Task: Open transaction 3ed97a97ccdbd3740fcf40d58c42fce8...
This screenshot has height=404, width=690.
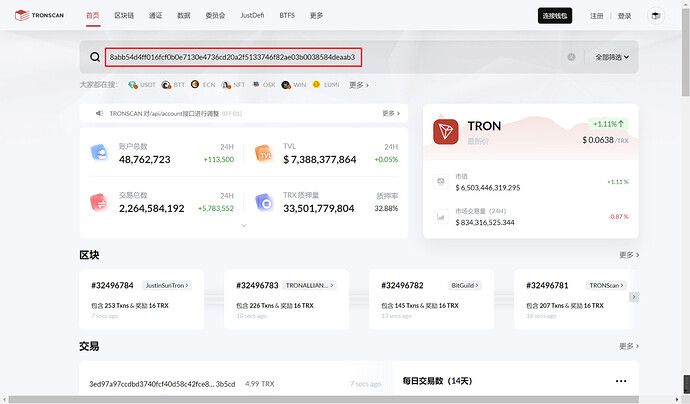Action: pyautogui.click(x=162, y=384)
